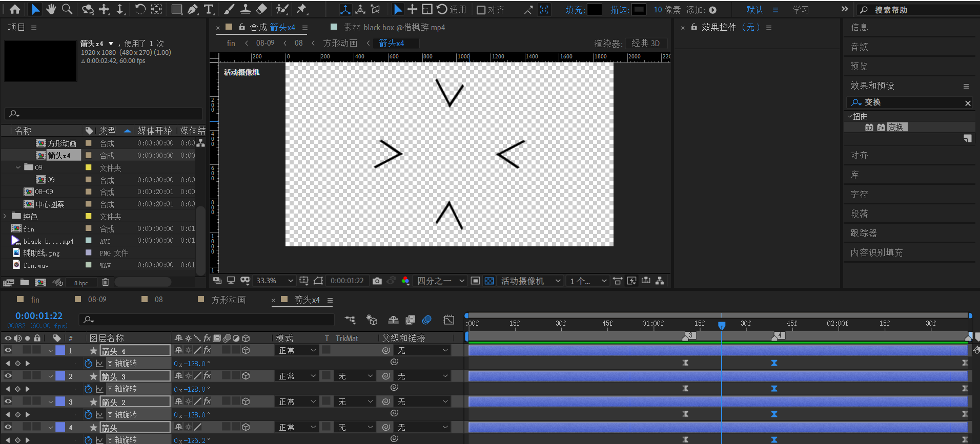Select the Pen tool
This screenshot has width=980, height=444.
click(193, 9)
